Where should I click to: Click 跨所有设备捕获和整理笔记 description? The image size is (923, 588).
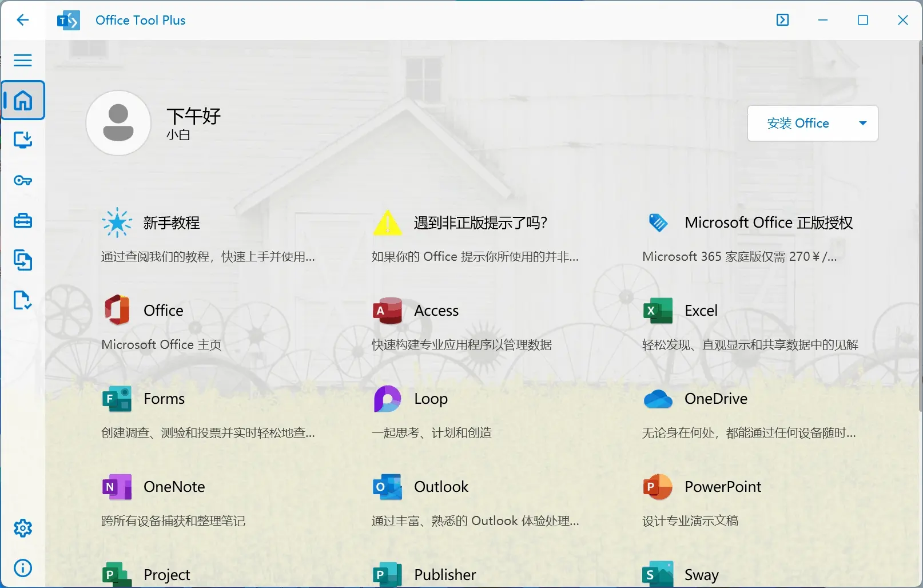point(173,521)
